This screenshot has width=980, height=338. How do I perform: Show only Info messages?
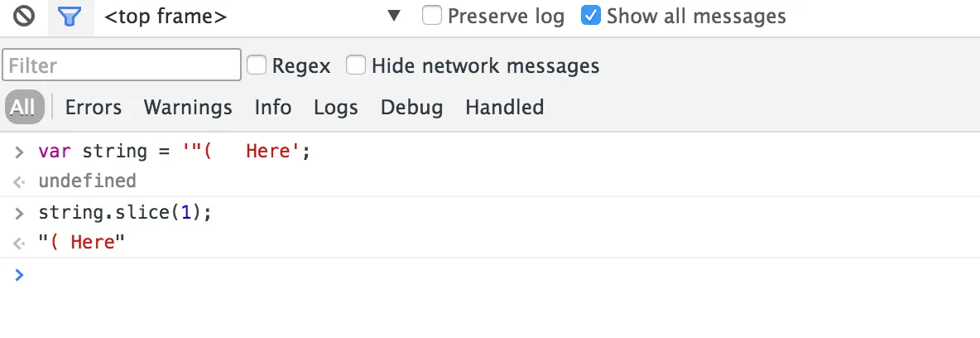[x=273, y=107]
